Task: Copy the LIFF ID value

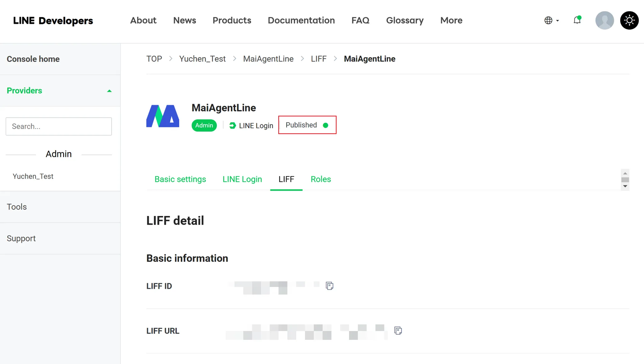Action: point(329,286)
